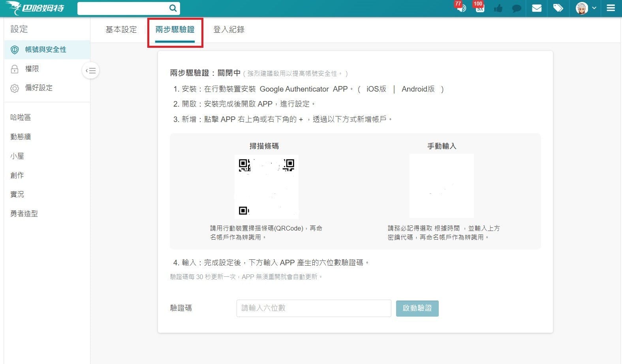Click the 設定 heading in the sidebar

click(19, 29)
